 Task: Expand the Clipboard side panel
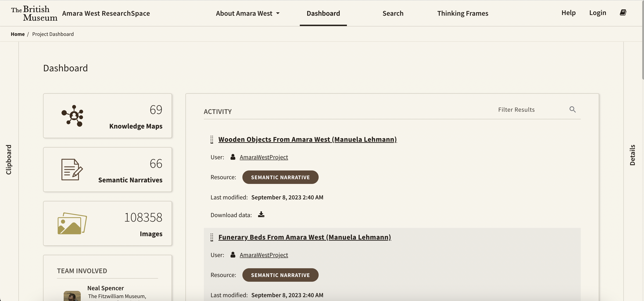(9, 159)
